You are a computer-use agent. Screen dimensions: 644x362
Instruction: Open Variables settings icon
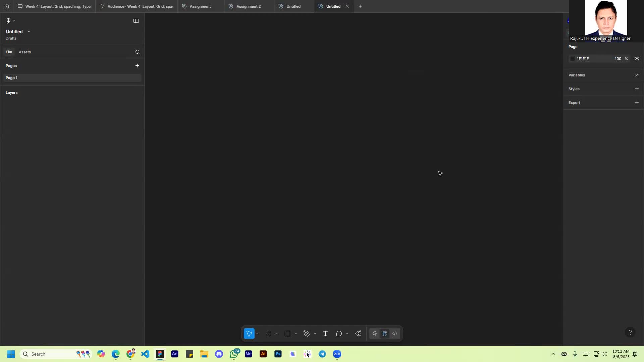pyautogui.click(x=637, y=75)
